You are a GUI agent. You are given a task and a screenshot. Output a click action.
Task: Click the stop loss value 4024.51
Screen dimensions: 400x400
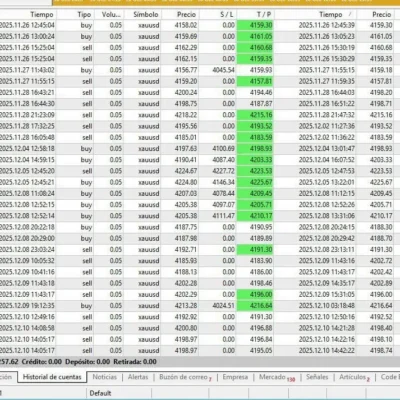tap(223, 306)
